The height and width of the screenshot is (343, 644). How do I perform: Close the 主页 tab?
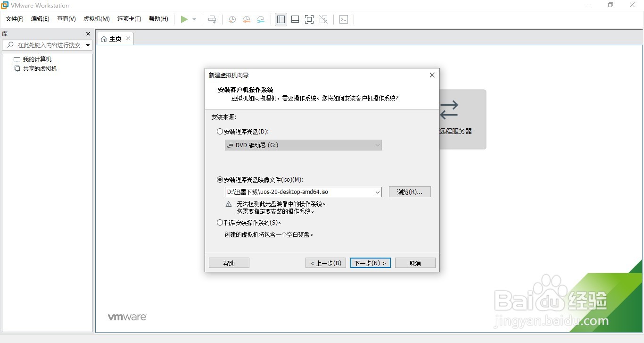pos(128,39)
